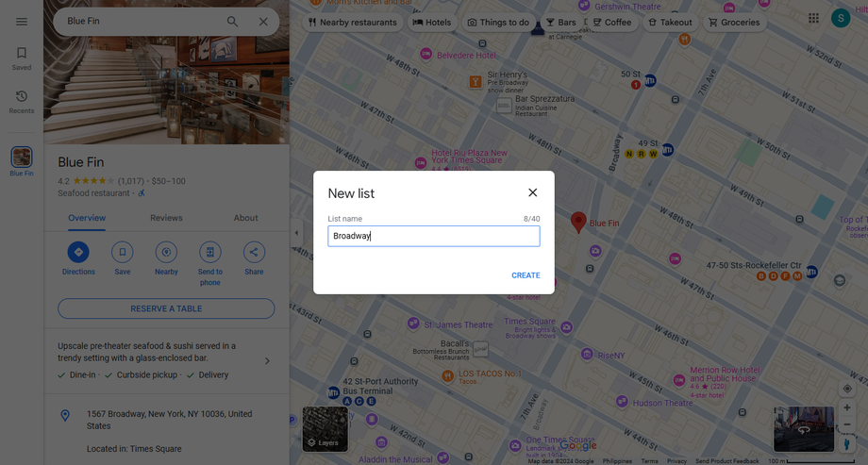
Task: Select the Things to do chip
Action: 498,22
